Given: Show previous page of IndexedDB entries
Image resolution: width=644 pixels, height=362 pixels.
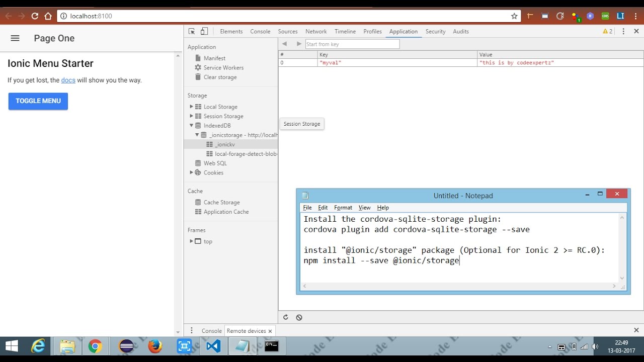Looking at the screenshot, I should [285, 44].
